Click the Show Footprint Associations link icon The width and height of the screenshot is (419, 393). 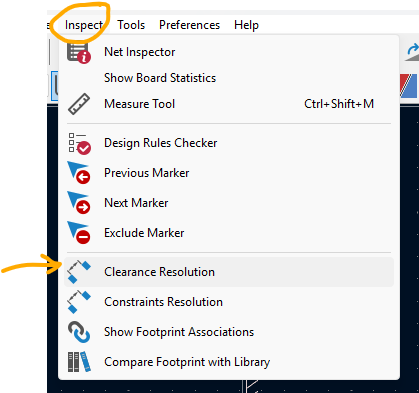click(x=79, y=332)
